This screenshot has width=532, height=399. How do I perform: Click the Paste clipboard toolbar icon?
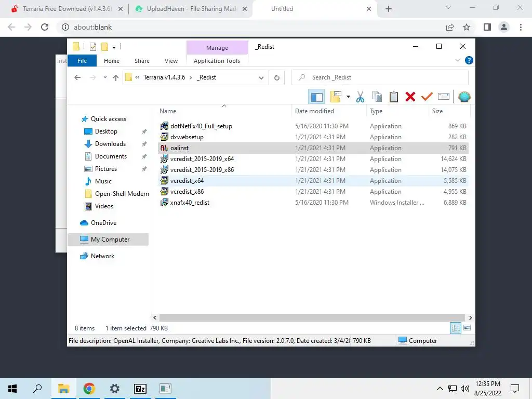(x=394, y=97)
